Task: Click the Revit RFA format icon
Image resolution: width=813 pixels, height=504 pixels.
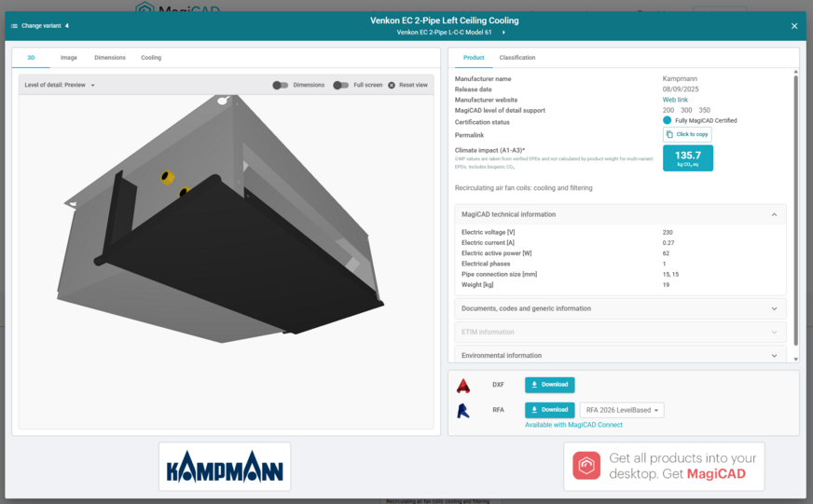Action: [463, 411]
